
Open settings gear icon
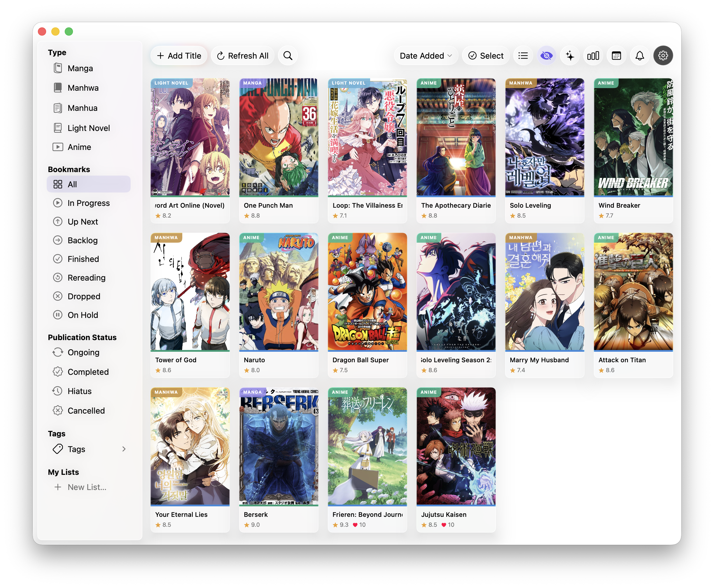tap(663, 55)
